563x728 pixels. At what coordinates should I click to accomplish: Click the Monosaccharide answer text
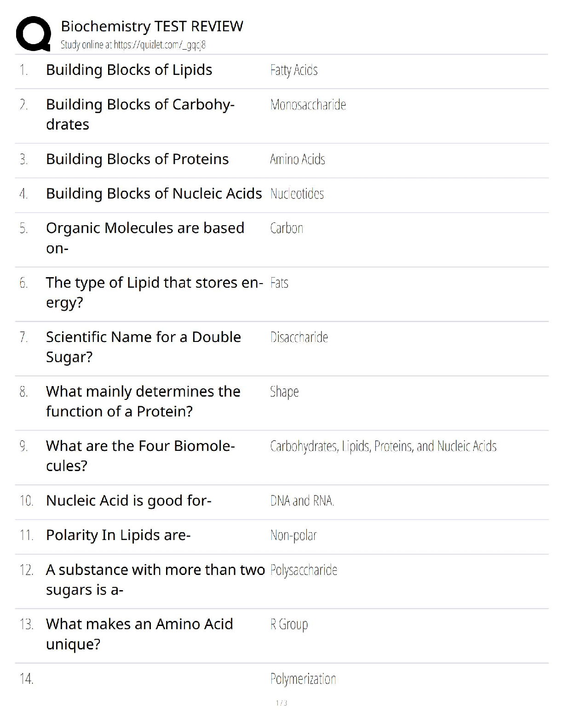[308, 105]
